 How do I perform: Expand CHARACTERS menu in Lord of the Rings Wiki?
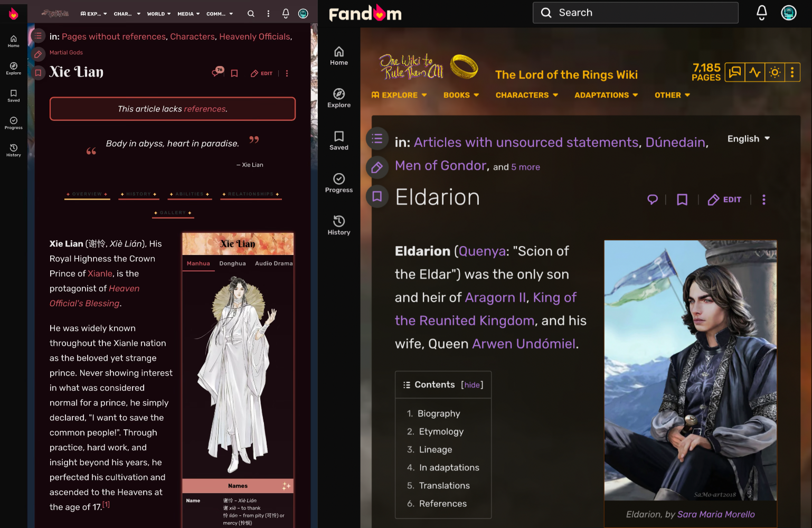point(527,95)
